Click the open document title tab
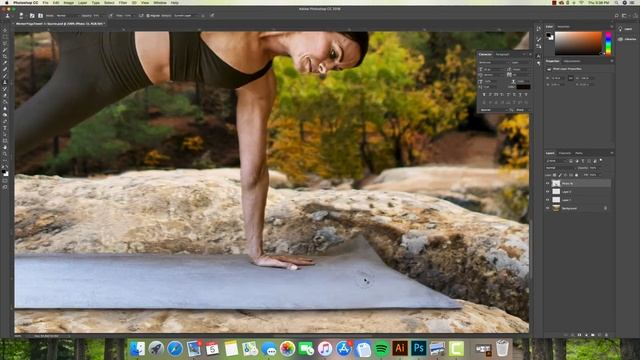This screenshot has width=640, height=360. point(60,24)
